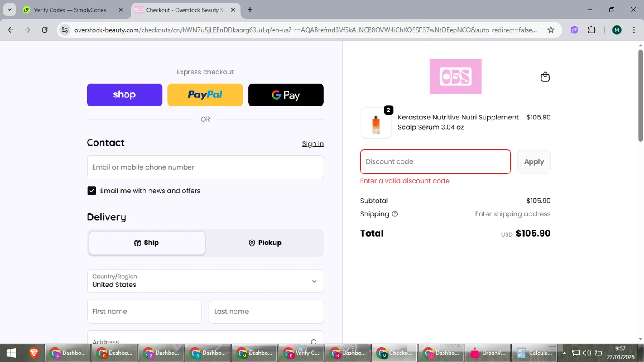Screen dimensions: 644x362
Task: Switch to the Dashbo... Chrome window with B profile
Action: pos(208,353)
